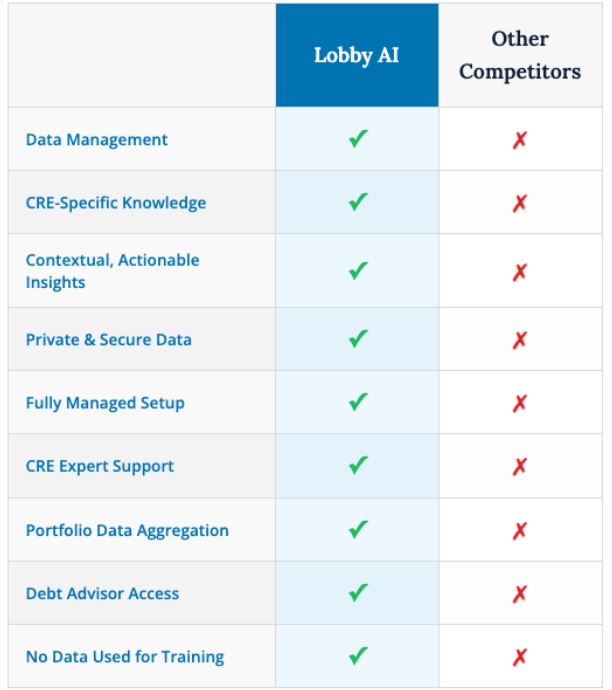Open the CRE-Specific Knowledge link
This screenshot has width=612, height=690.
pyautogui.click(x=116, y=203)
